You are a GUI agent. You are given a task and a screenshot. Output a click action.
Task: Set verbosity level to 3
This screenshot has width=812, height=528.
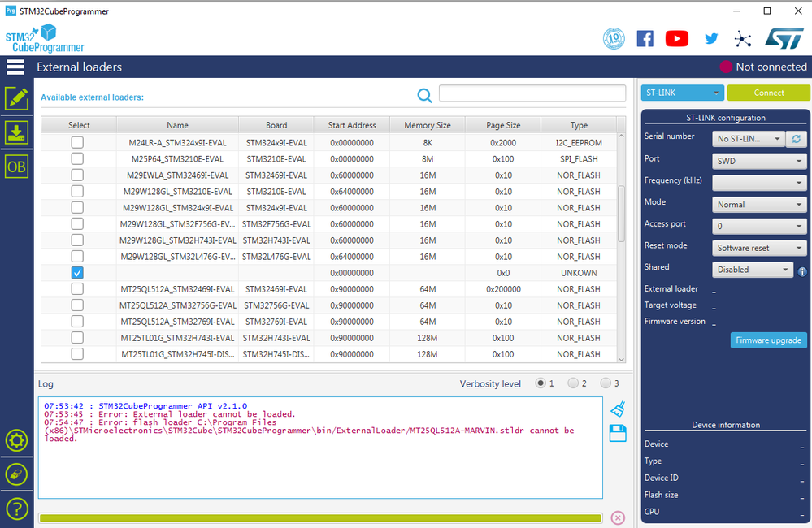pos(606,383)
